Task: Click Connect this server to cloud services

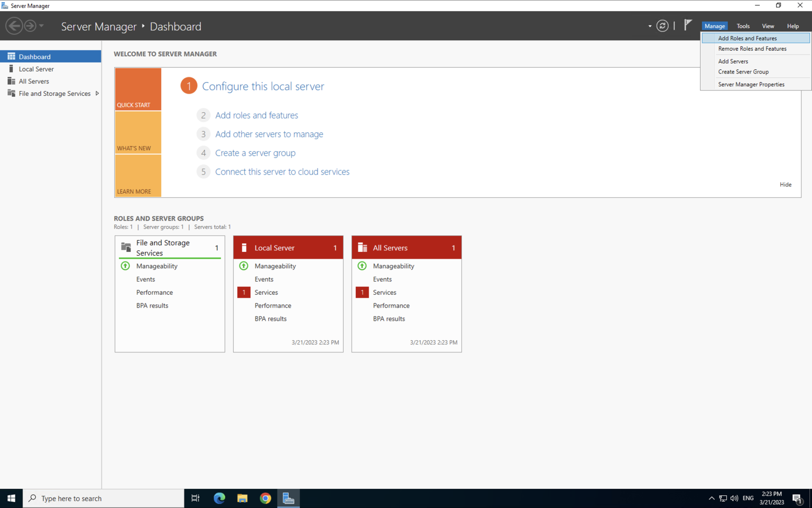Action: click(x=282, y=172)
